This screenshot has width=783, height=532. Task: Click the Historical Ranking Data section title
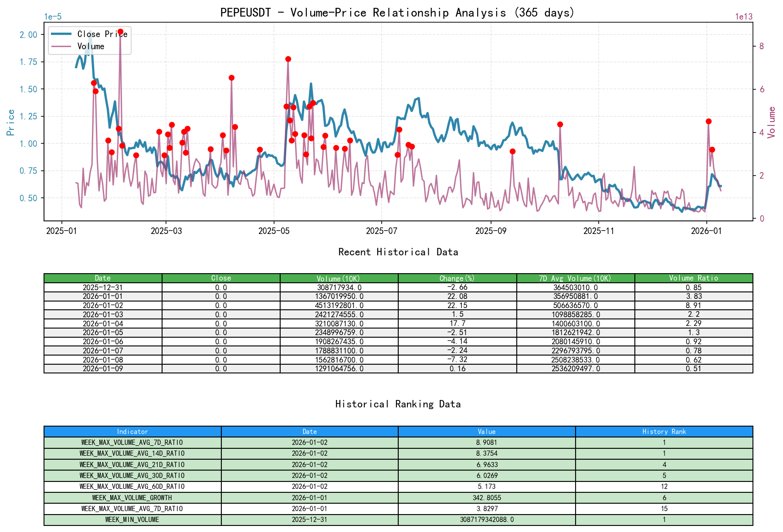click(x=397, y=404)
